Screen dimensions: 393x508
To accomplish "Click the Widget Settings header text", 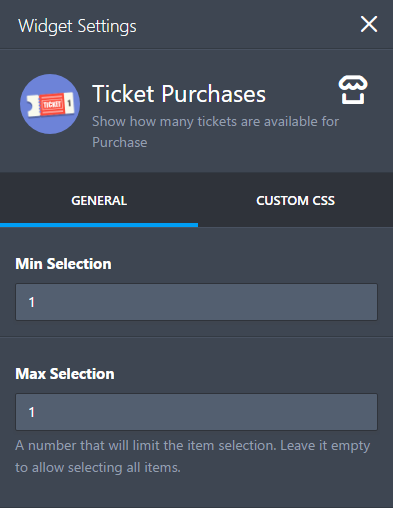I will click(77, 26).
